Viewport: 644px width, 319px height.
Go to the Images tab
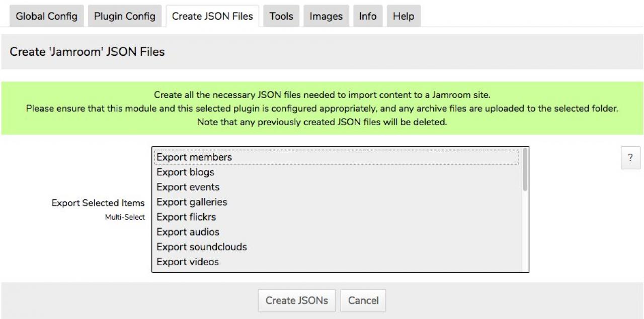pos(326,16)
